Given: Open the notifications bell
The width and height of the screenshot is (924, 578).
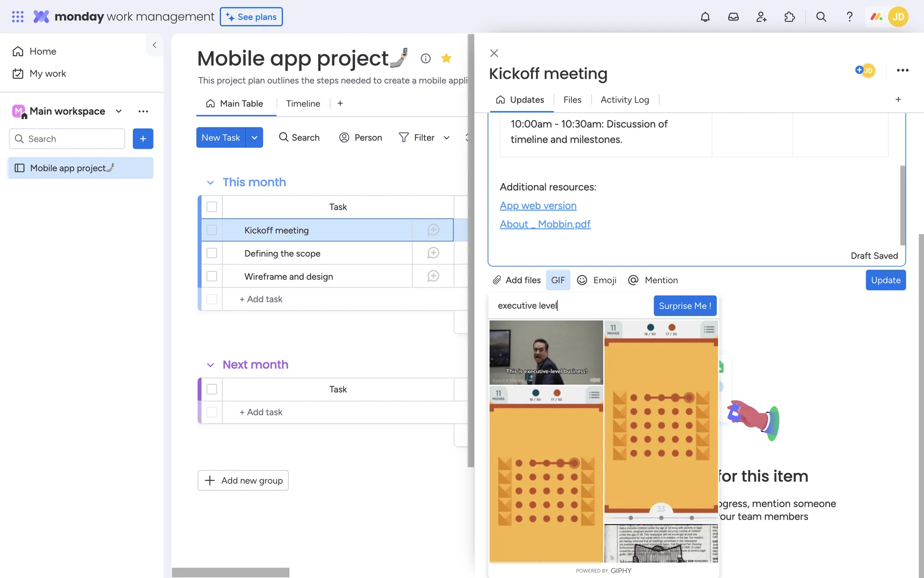Looking at the screenshot, I should tap(705, 17).
